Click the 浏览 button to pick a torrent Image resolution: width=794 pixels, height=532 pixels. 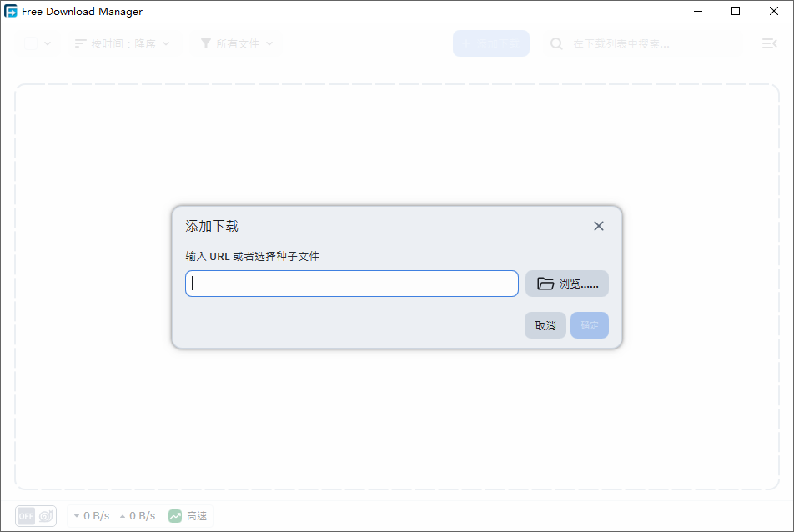[x=566, y=283]
